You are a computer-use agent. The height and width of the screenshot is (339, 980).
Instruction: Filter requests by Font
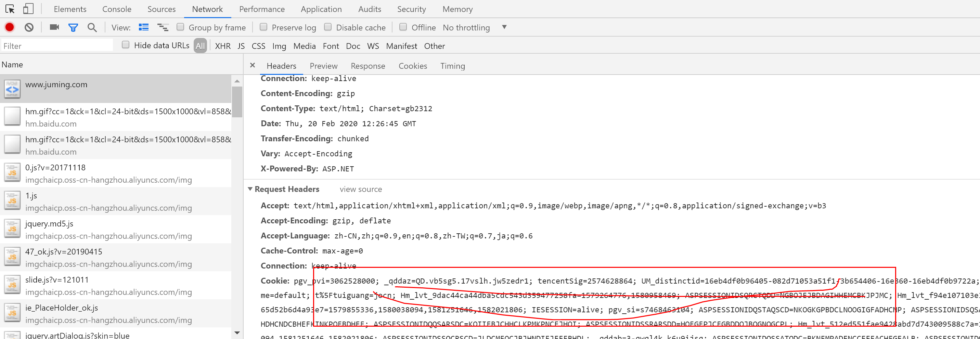tap(331, 46)
